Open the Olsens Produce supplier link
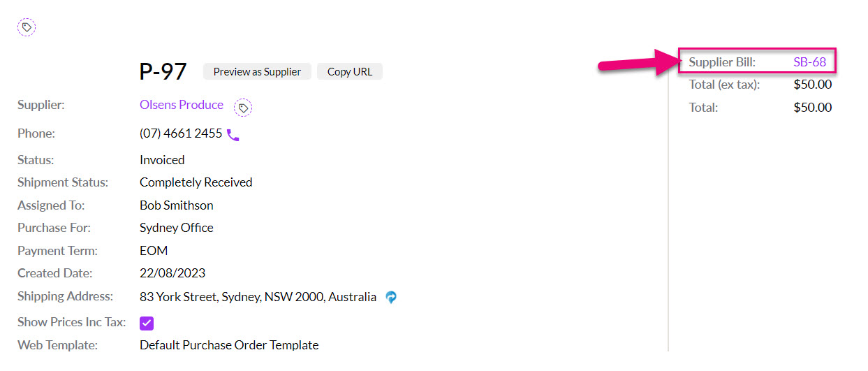This screenshot has width=868, height=371. [182, 105]
